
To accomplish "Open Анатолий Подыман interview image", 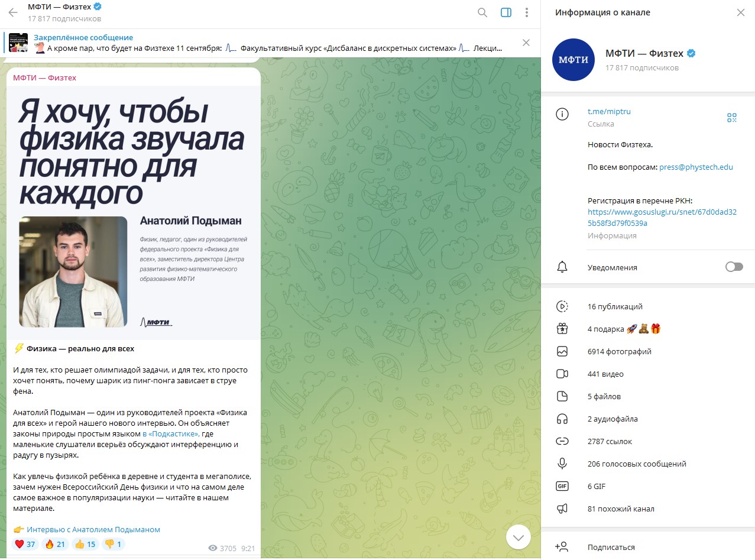I will [134, 213].
